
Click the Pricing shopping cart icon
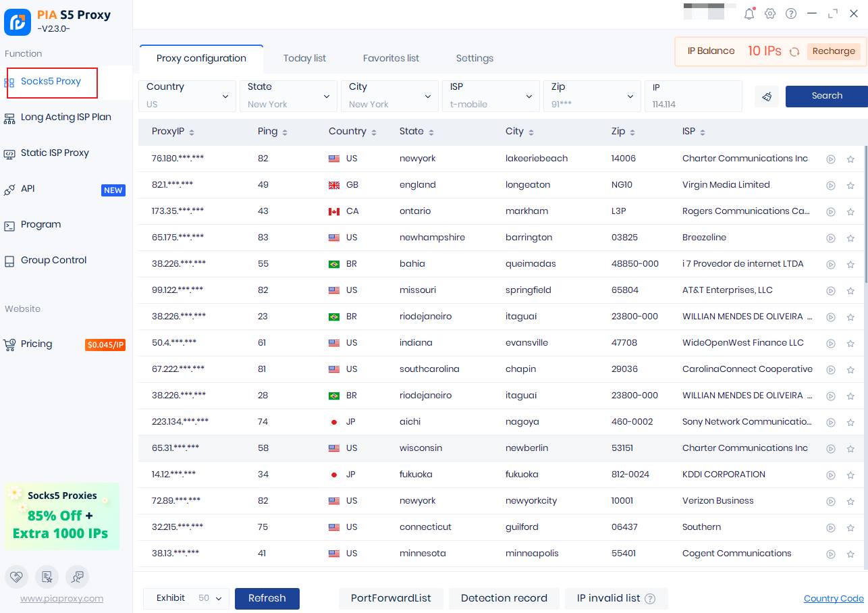click(x=9, y=345)
